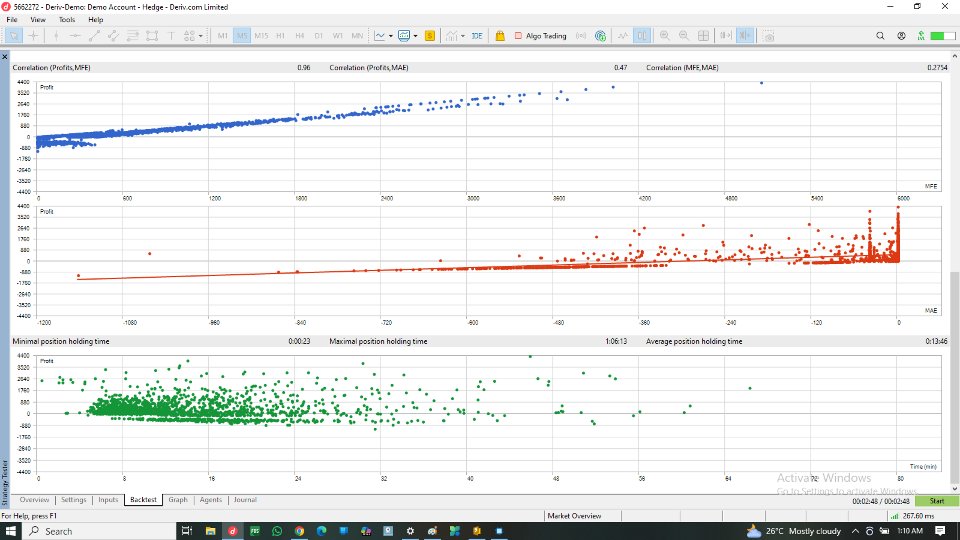This screenshot has height=540, width=960.
Task: Open the graphical objects dropdown arrow
Action: pyautogui.click(x=201, y=36)
